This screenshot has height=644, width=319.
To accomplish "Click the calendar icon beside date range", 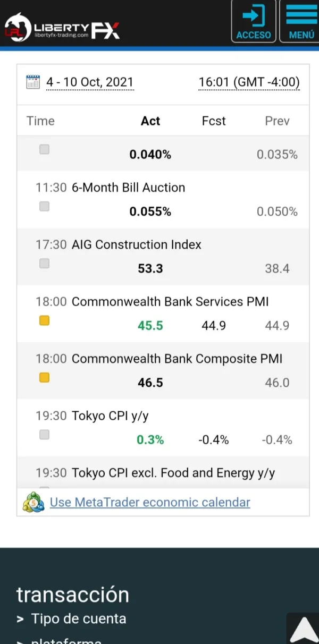I will point(33,82).
